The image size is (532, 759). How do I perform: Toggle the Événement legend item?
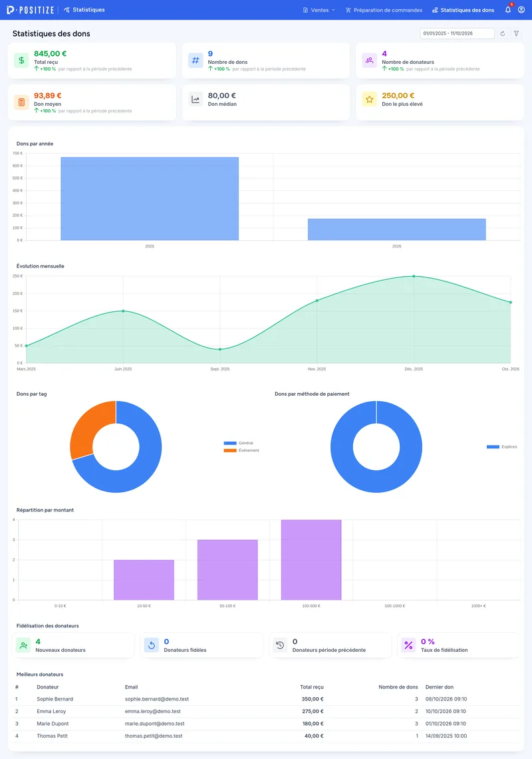click(x=241, y=450)
